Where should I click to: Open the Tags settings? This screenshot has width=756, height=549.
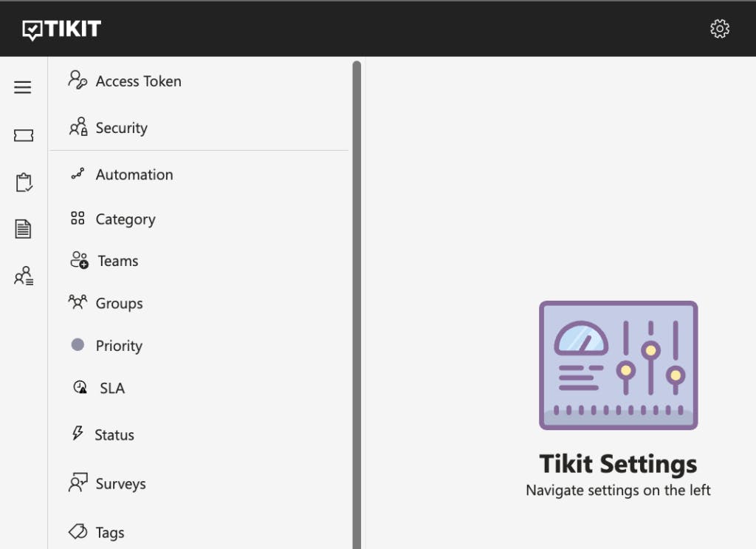click(x=109, y=533)
